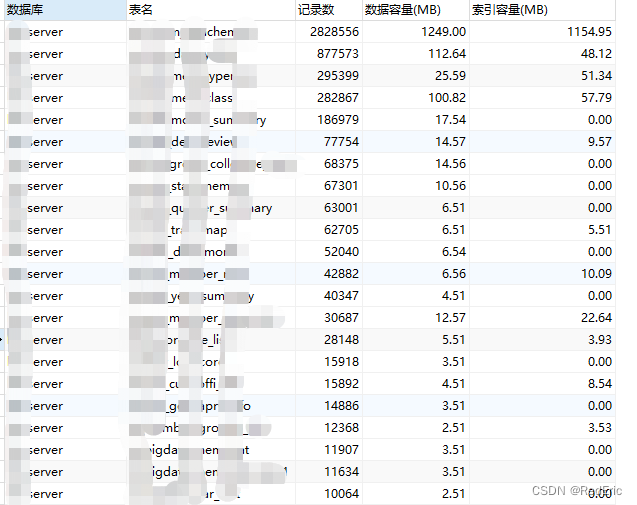The height and width of the screenshot is (505, 637).
Task: Click index size 5.51 in the 62705 row
Action: pyautogui.click(x=600, y=230)
